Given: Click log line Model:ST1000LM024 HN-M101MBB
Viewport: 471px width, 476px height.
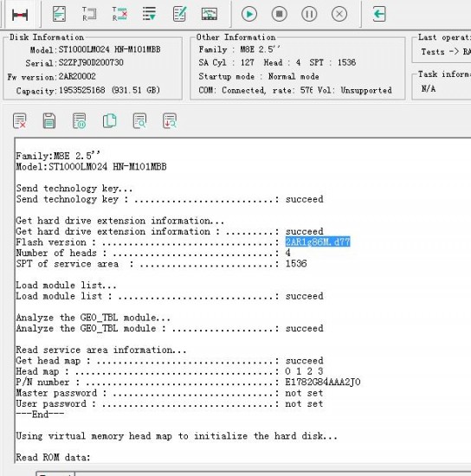Looking at the screenshot, I should tap(91, 167).
